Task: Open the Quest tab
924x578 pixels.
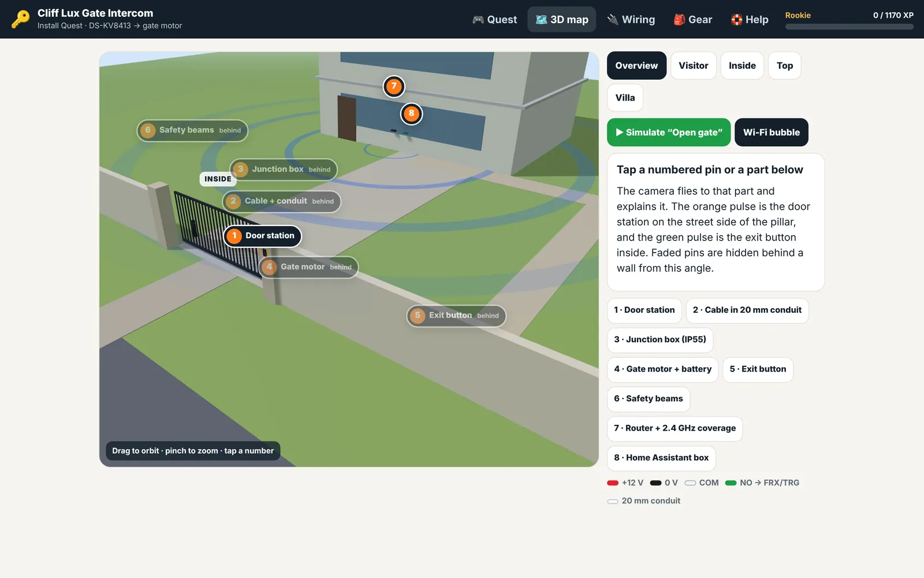Action: coord(494,20)
